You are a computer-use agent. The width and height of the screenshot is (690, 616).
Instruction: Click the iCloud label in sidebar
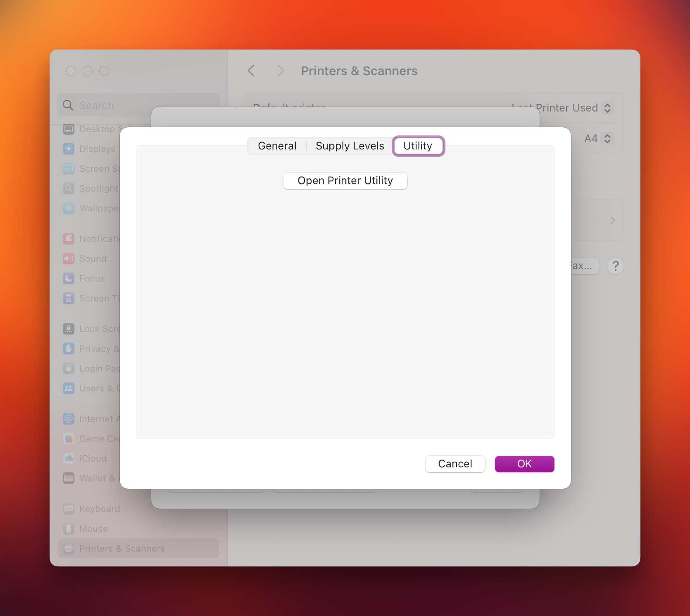click(x=93, y=459)
